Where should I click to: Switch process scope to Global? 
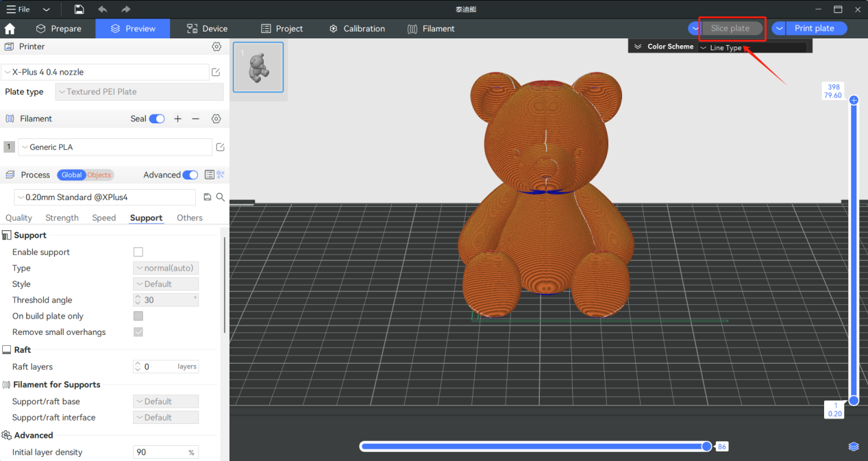(x=71, y=175)
